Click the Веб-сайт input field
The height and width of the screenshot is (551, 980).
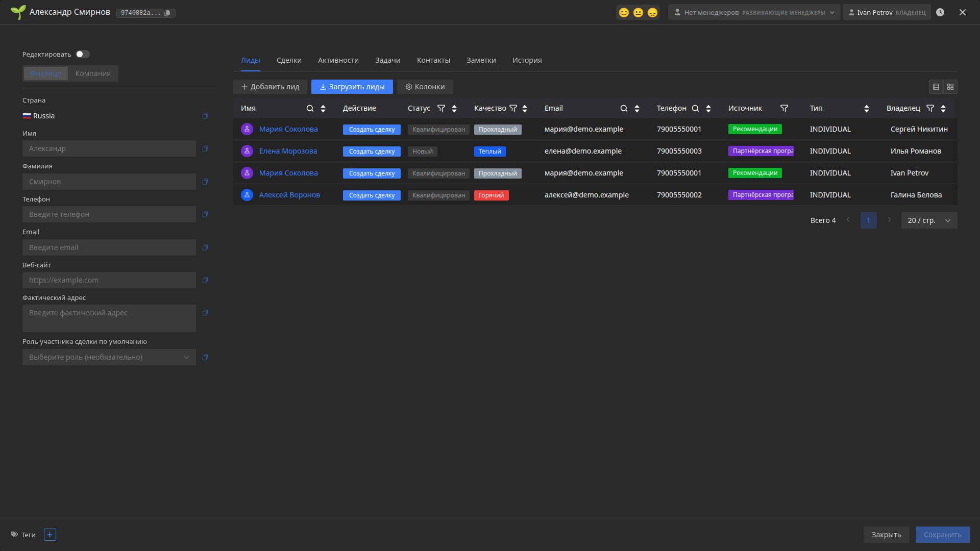pos(109,280)
